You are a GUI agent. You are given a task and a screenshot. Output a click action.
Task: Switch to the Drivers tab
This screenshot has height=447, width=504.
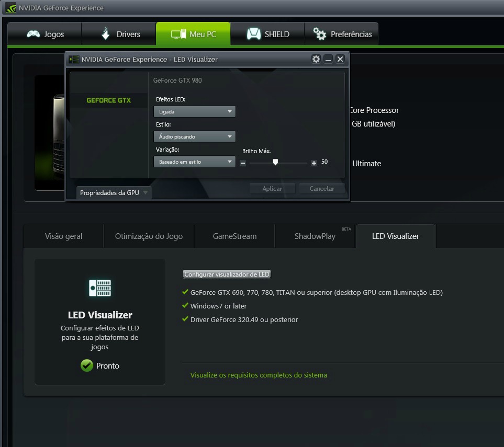click(x=119, y=35)
